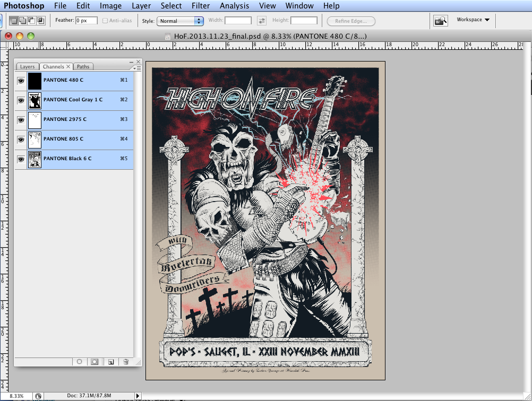Hide the PANTONE Cool Gray 1 C channel
The height and width of the screenshot is (401, 532).
pos(21,101)
